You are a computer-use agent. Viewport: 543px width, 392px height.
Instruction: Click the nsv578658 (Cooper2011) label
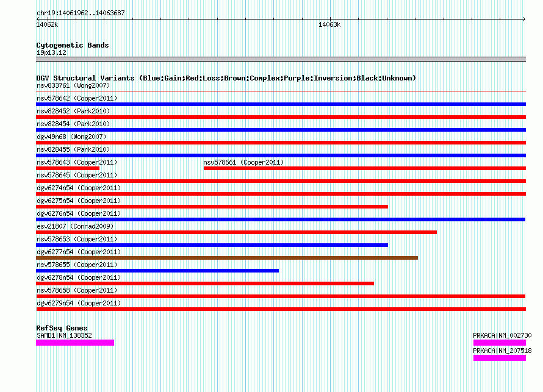pos(77,290)
